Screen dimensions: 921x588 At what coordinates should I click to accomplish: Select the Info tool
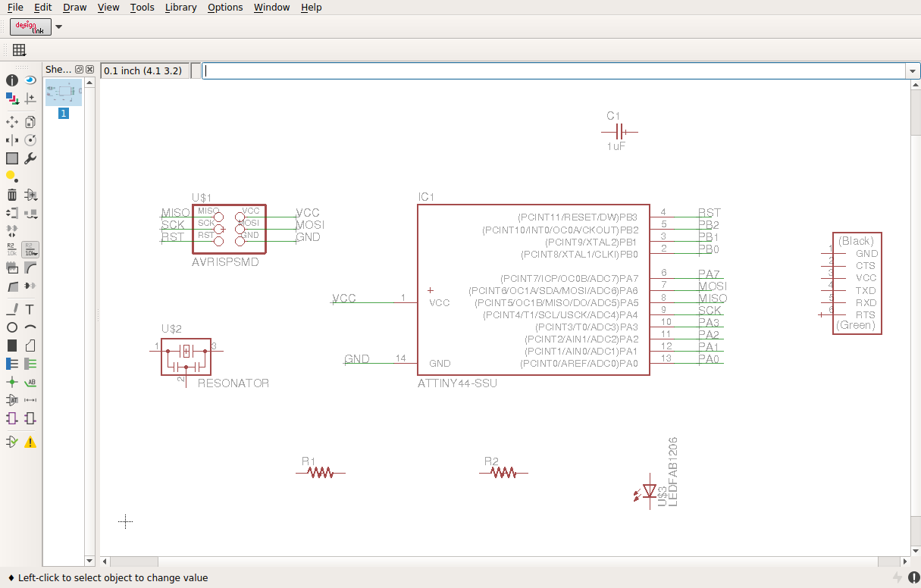tap(12, 80)
